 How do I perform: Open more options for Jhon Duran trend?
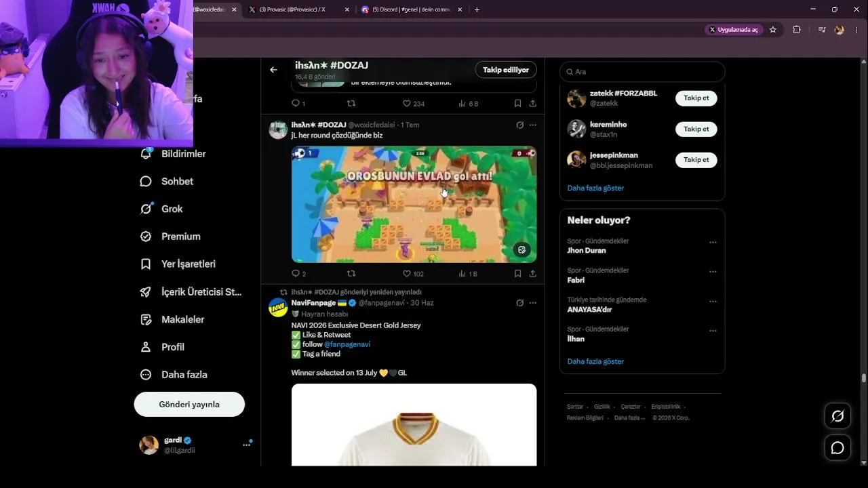click(x=713, y=242)
